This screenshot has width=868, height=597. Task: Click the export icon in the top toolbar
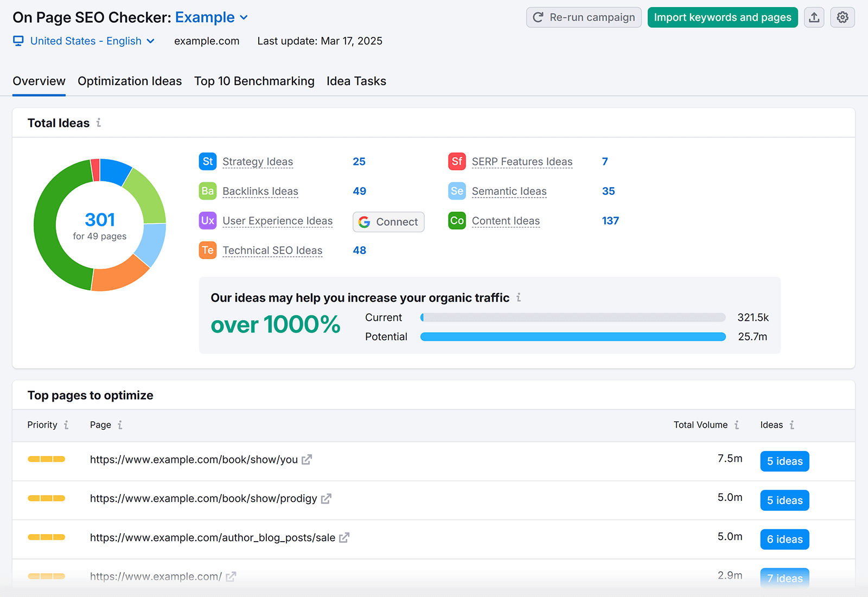(814, 17)
